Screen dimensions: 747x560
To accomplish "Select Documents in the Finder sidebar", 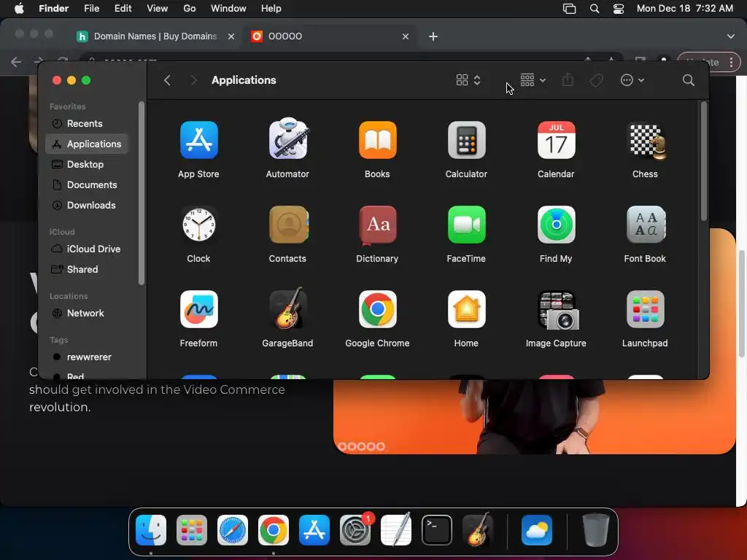I will click(x=87, y=184).
